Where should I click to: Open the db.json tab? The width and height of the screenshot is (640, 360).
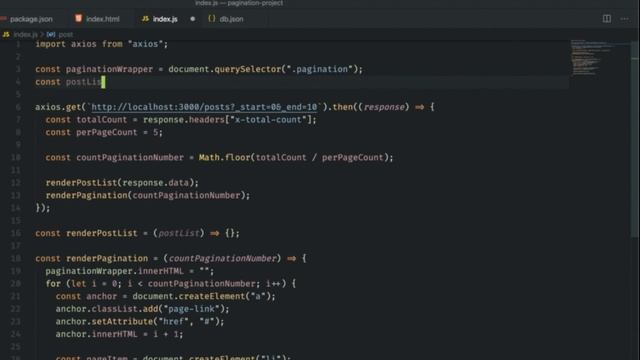tap(231, 19)
